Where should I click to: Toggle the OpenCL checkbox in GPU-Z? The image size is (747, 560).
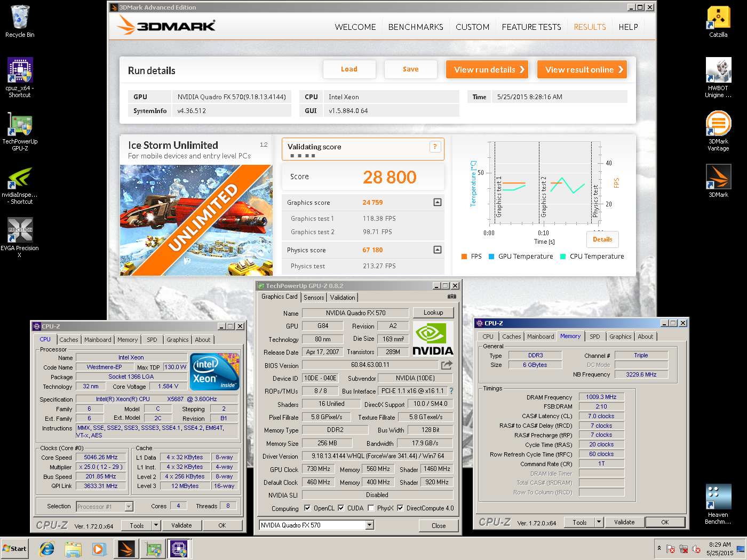307,508
